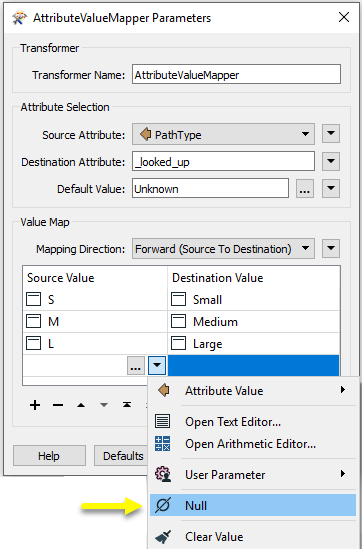Click the Transformer Name input field
The image size is (362, 555).
[236, 74]
